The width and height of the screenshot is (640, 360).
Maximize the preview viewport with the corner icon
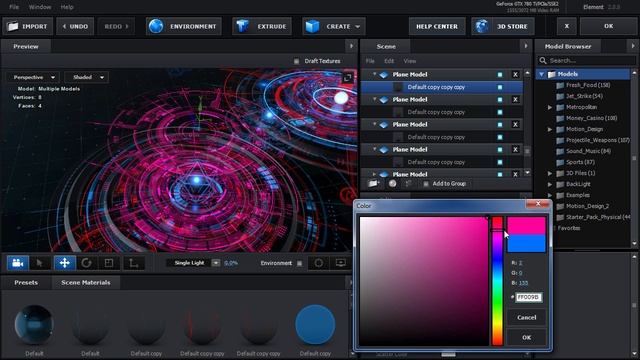pos(347,78)
